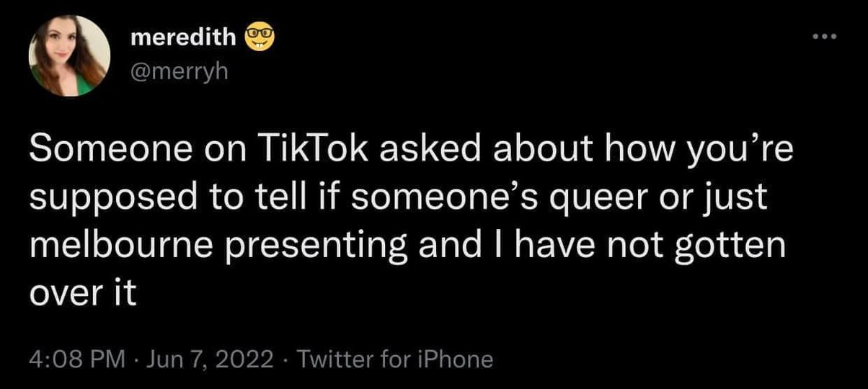Open the Twitter for iPhone source label
This screenshot has height=389, width=868.
pos(395,359)
